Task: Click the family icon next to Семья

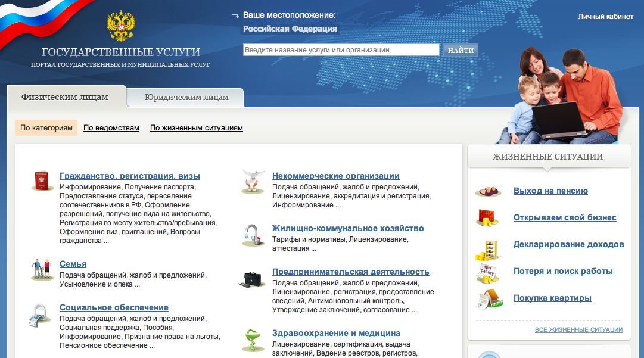Action: [42, 269]
